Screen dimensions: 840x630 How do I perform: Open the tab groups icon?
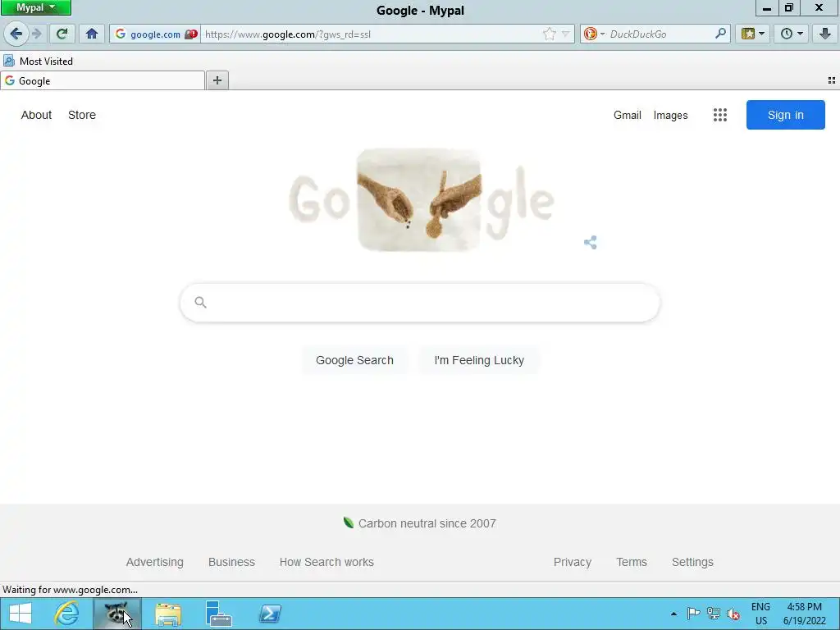point(832,80)
